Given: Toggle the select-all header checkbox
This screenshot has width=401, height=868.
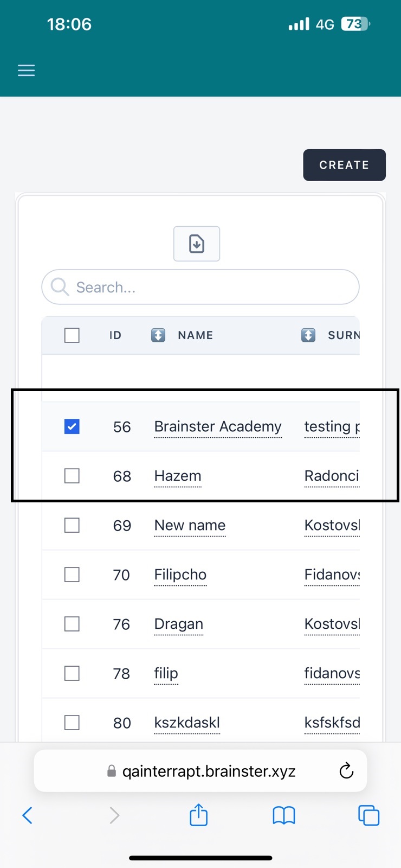Looking at the screenshot, I should click(72, 335).
